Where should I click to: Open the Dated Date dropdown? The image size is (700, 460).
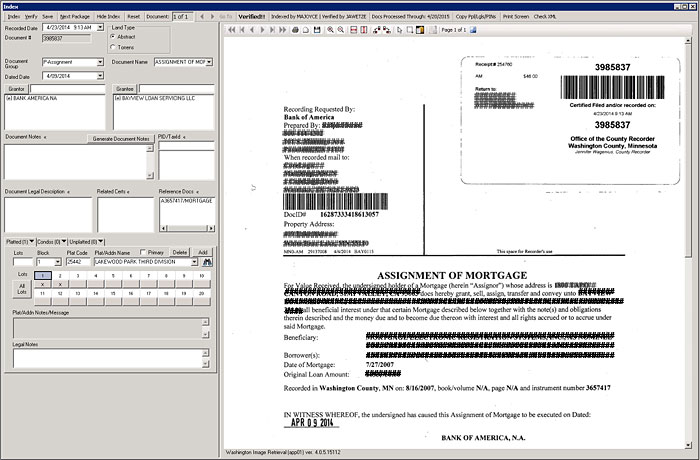pos(100,76)
